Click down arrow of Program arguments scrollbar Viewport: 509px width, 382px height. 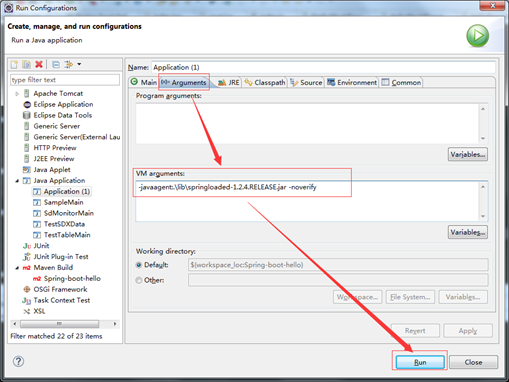483,138
